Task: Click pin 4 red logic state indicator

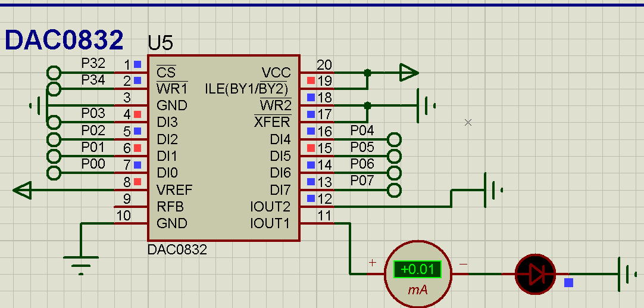Action: coord(137,114)
